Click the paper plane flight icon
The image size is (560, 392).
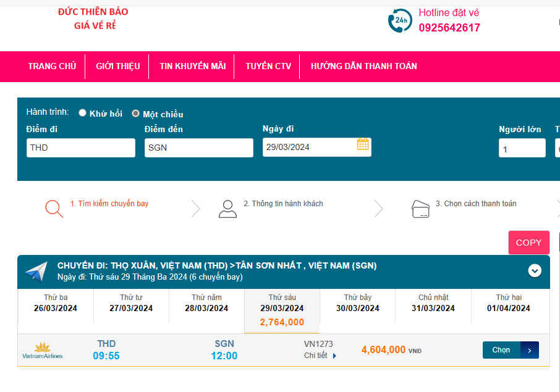click(x=36, y=271)
